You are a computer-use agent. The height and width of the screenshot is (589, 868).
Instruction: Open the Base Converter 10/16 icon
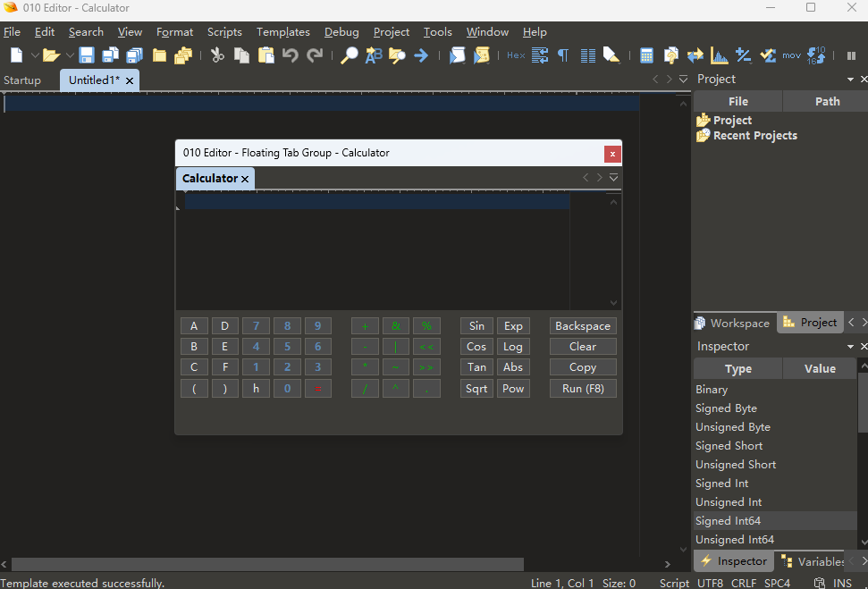816,55
